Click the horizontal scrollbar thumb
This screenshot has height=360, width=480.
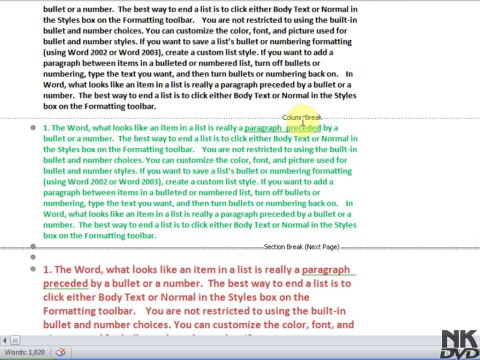click(15, 340)
